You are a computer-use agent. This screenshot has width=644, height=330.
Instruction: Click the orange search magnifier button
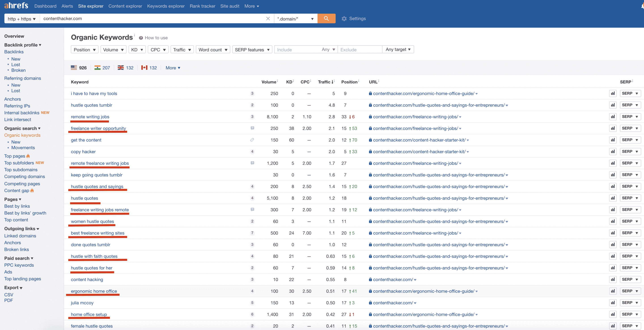326,19
